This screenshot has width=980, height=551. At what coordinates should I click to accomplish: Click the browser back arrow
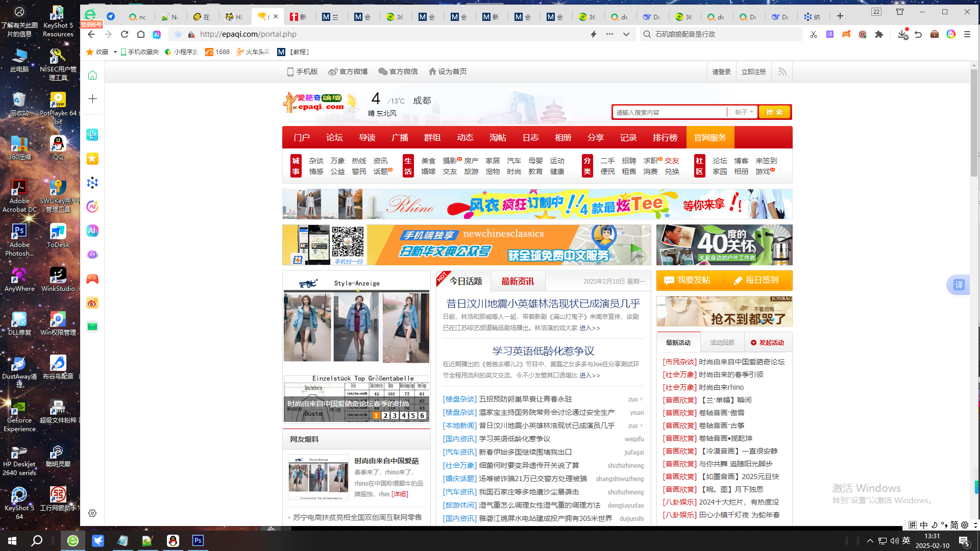click(91, 34)
